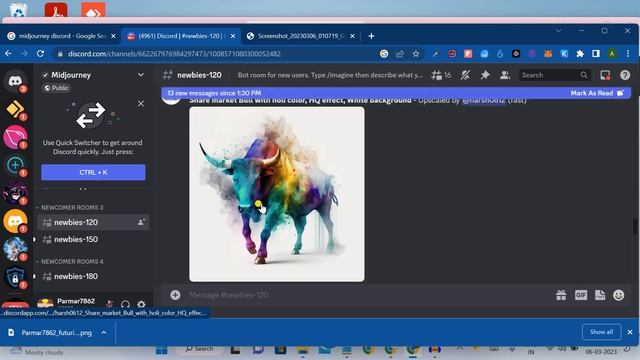This screenshot has height=360, width=640.
Task: Open threads icon showing 16
Action: click(441, 75)
